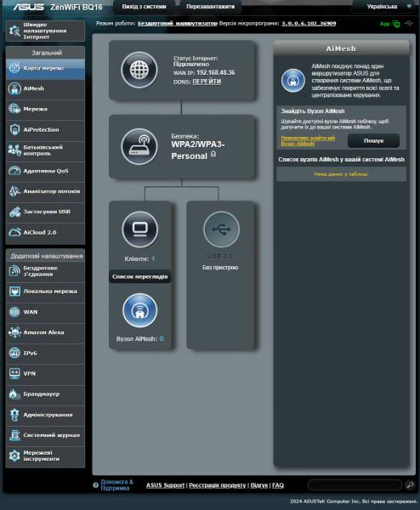Viewport: 420px width, 510px height.
Task: Click the green App icon in header
Action: point(396,24)
